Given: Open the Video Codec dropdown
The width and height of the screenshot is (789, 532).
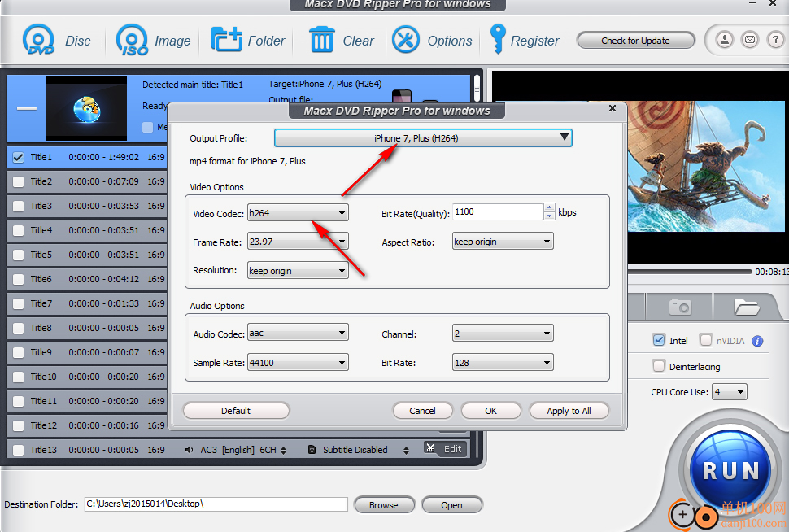Looking at the screenshot, I should 298,213.
